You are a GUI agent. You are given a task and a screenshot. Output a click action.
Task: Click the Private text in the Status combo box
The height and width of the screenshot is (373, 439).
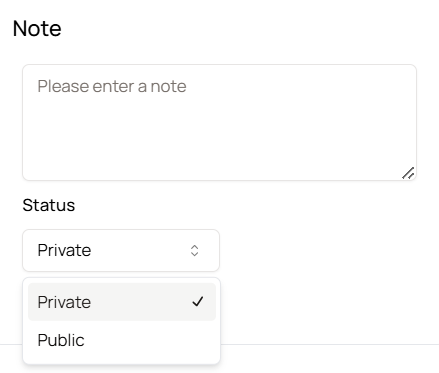[64, 250]
